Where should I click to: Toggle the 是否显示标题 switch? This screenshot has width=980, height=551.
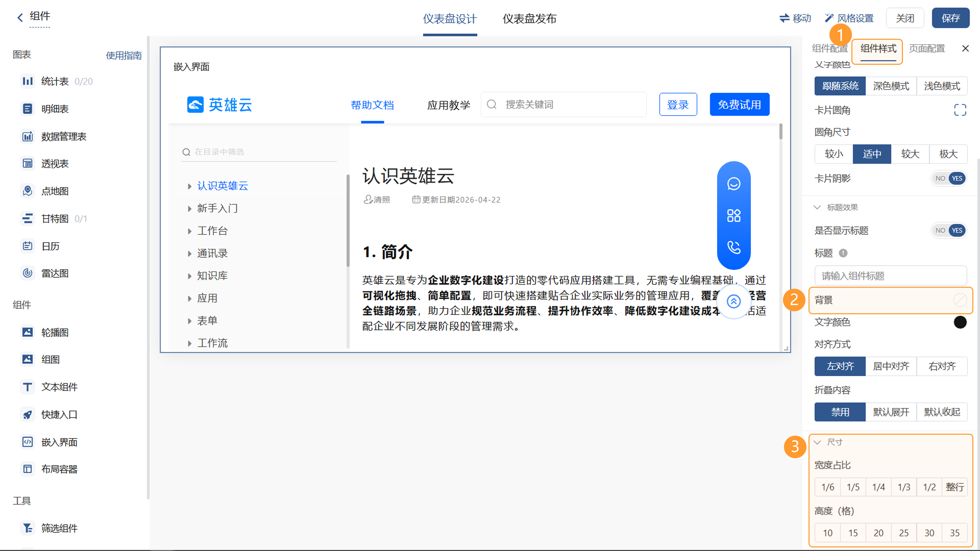[948, 230]
